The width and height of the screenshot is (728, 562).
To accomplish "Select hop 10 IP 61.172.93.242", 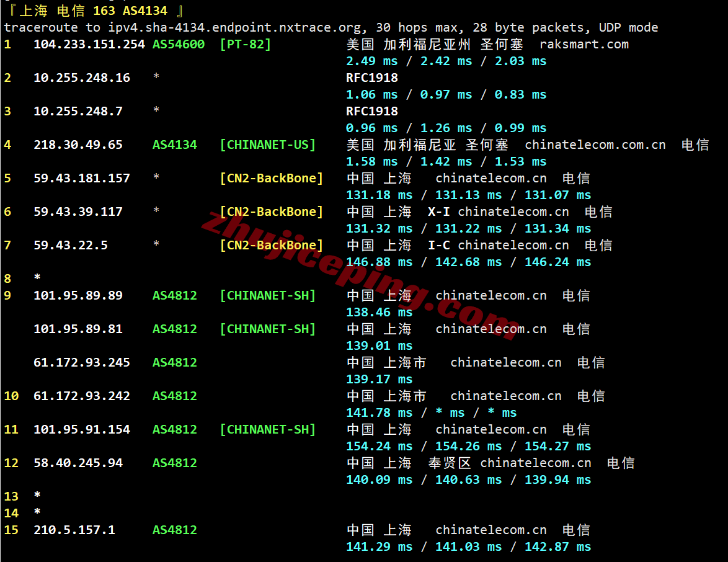I will click(81, 396).
